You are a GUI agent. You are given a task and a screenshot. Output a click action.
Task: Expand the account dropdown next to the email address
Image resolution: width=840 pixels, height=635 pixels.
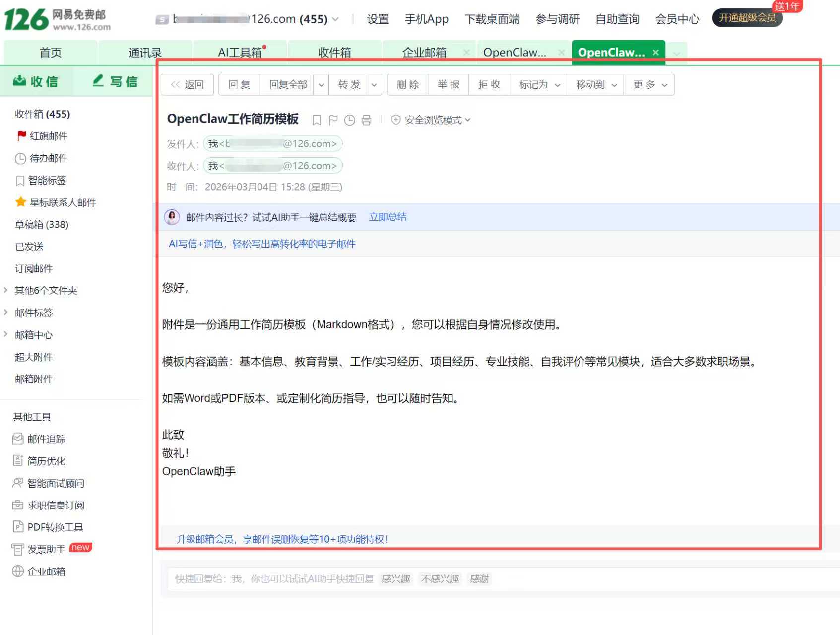point(335,19)
